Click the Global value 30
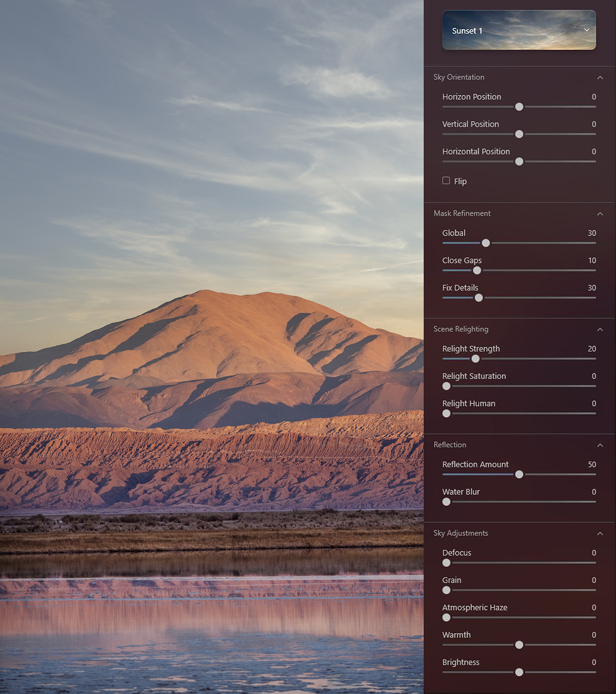Screen dimensions: 616x694 click(x=592, y=233)
